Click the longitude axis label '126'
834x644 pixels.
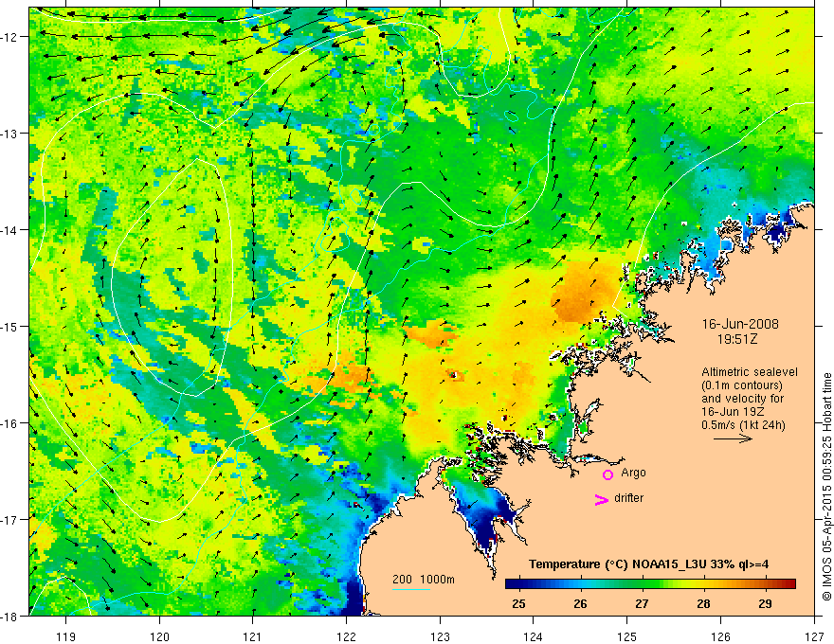coord(720,636)
